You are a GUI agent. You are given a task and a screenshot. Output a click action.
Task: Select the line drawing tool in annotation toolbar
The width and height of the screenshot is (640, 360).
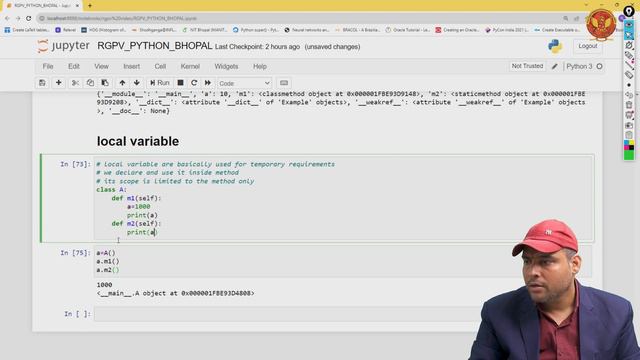(629, 64)
